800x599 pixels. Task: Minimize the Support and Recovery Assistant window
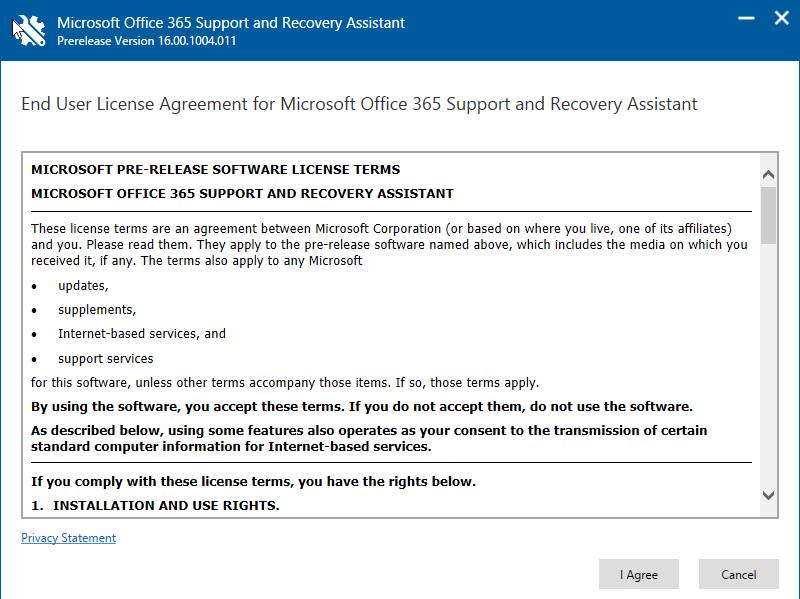pyautogui.click(x=745, y=19)
